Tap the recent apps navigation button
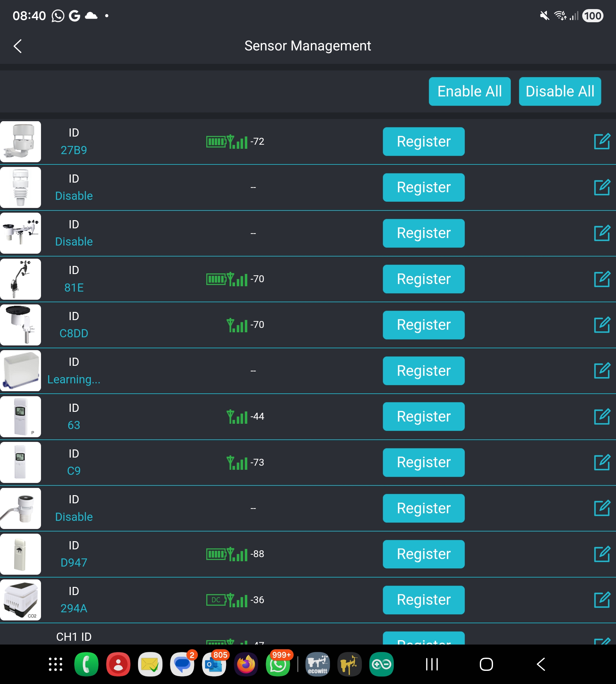 [432, 664]
